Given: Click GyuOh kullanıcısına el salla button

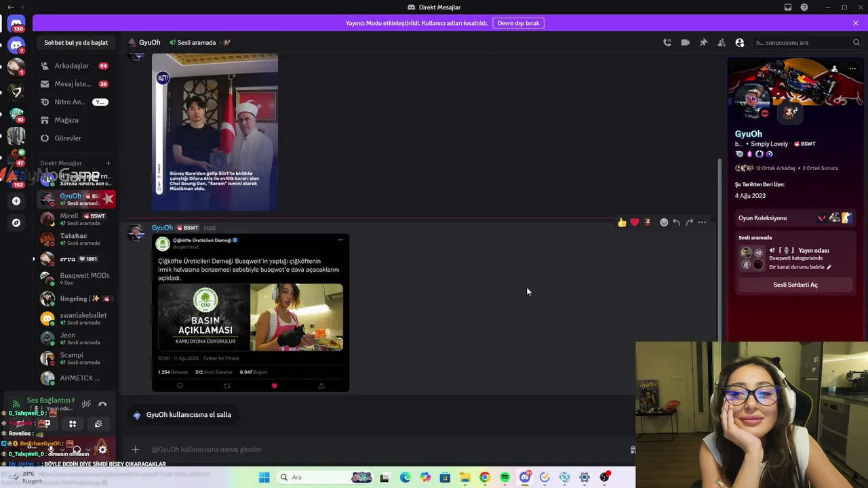Looking at the screenshot, I should coord(182,415).
